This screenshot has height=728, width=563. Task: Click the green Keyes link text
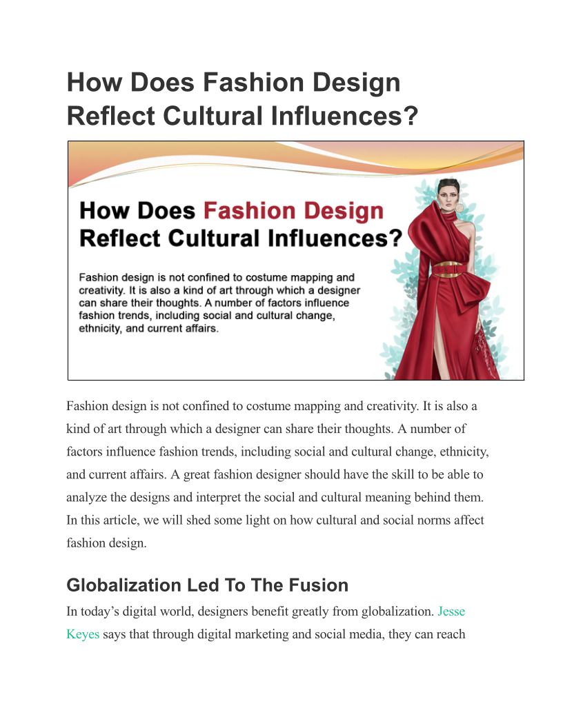[83, 634]
